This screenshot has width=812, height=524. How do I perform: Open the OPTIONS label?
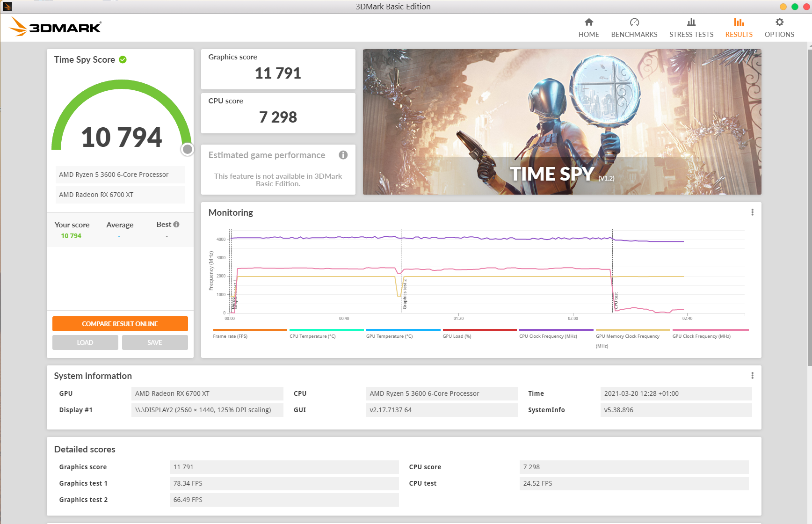pos(779,35)
